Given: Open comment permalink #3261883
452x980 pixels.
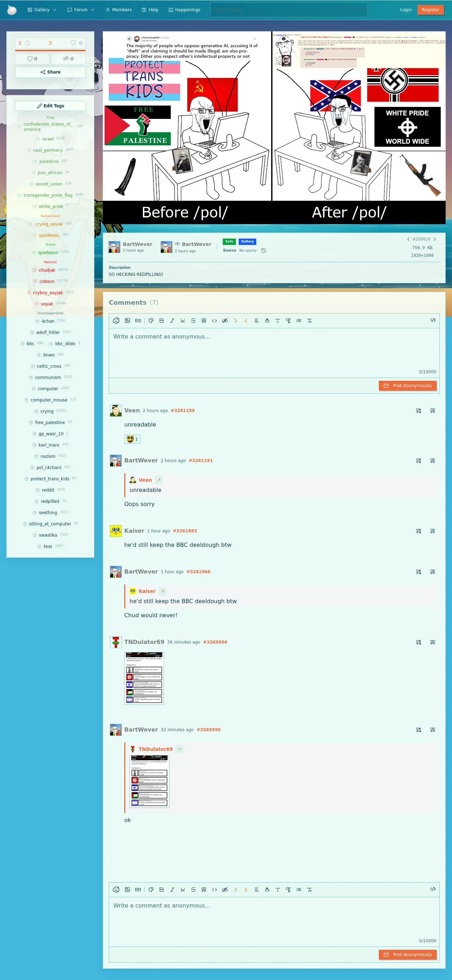Looking at the screenshot, I should tap(185, 531).
